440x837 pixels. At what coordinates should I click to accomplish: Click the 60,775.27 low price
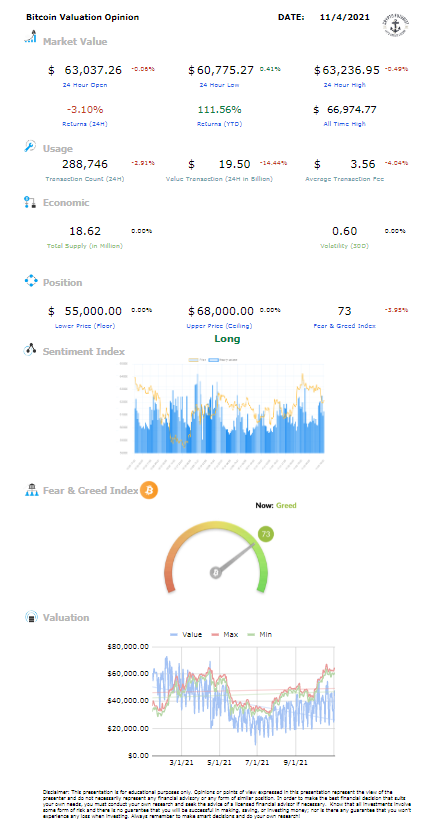click(x=225, y=70)
